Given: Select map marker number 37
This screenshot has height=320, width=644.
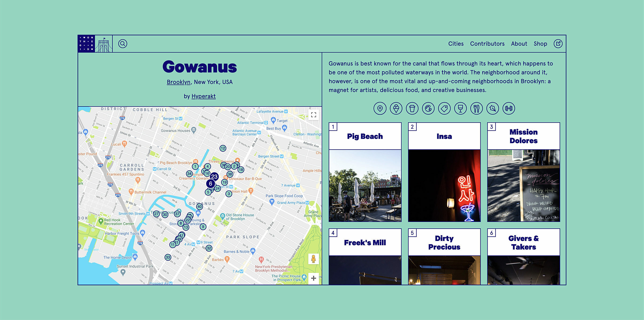Looking at the screenshot, I should tap(177, 214).
